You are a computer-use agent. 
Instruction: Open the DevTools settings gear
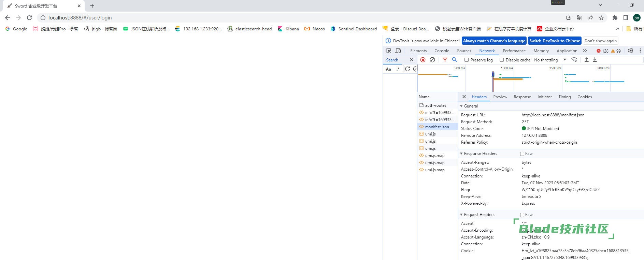pos(631,50)
